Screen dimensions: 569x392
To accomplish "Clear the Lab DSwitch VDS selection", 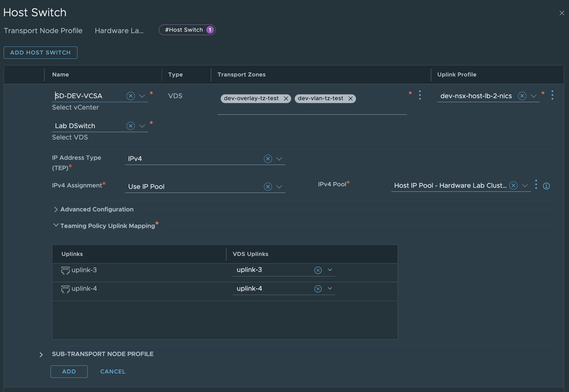I will [x=131, y=126].
